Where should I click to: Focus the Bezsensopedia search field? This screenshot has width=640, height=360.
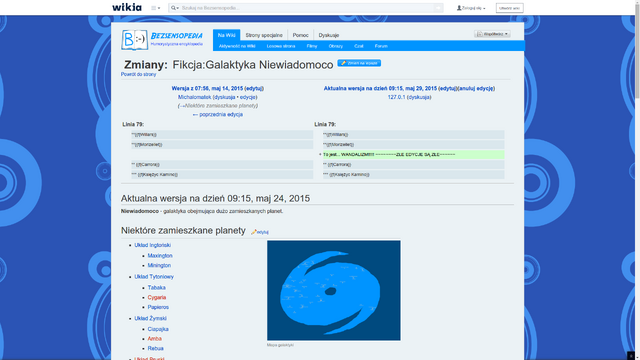pos(307,8)
